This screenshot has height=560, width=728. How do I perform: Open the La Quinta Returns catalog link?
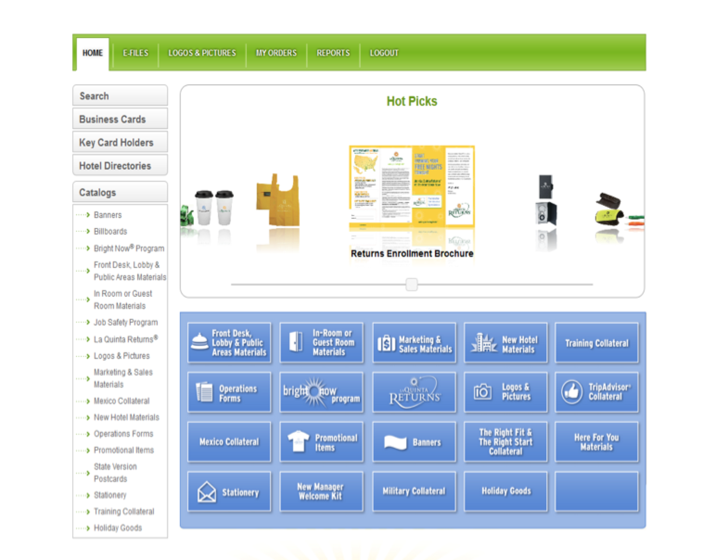click(x=126, y=339)
